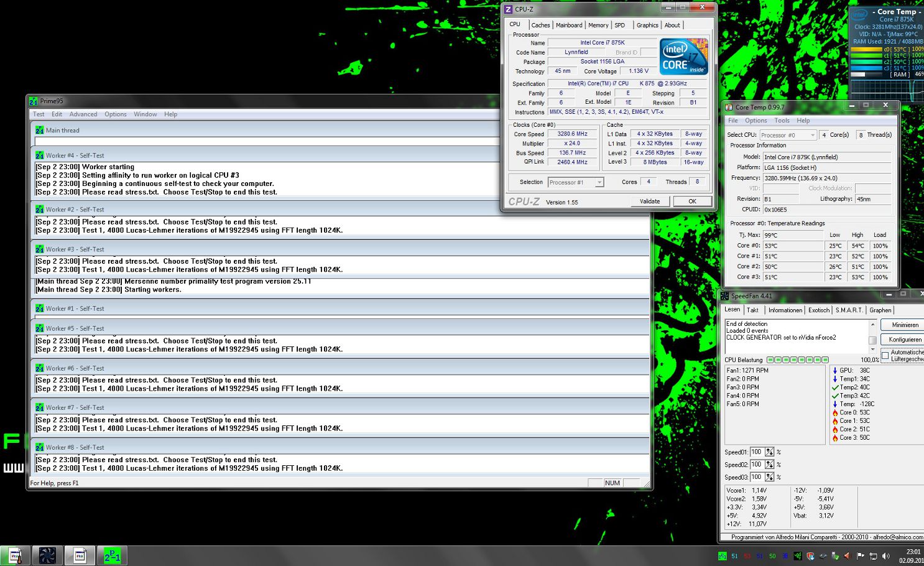Click the Speed02 spinner arrows in SpeedFan
This screenshot has width=924, height=566.
click(769, 465)
